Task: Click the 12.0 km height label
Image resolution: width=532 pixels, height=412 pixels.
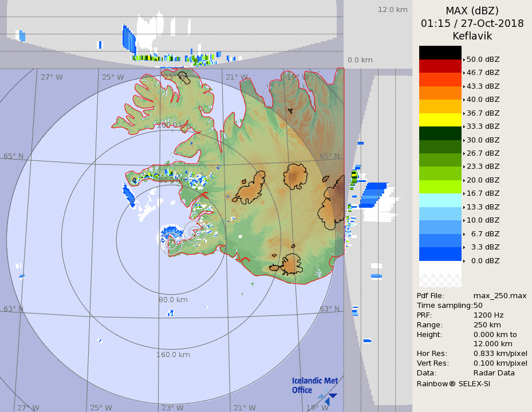Action: point(392,9)
